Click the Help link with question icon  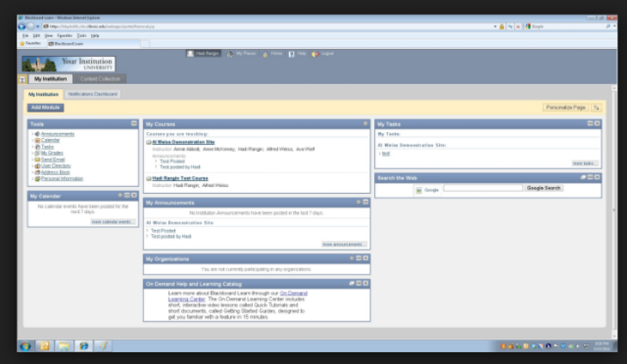pyautogui.click(x=297, y=54)
